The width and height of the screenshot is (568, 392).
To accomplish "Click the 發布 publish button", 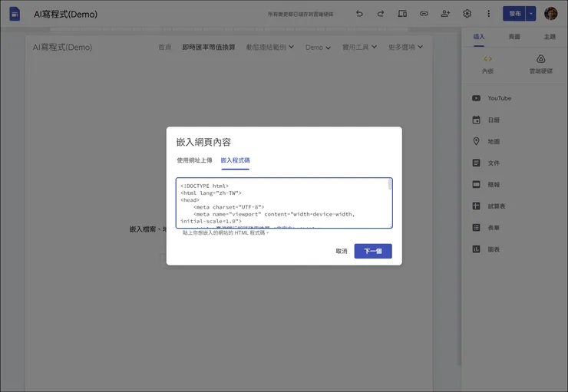I will 514,14.
